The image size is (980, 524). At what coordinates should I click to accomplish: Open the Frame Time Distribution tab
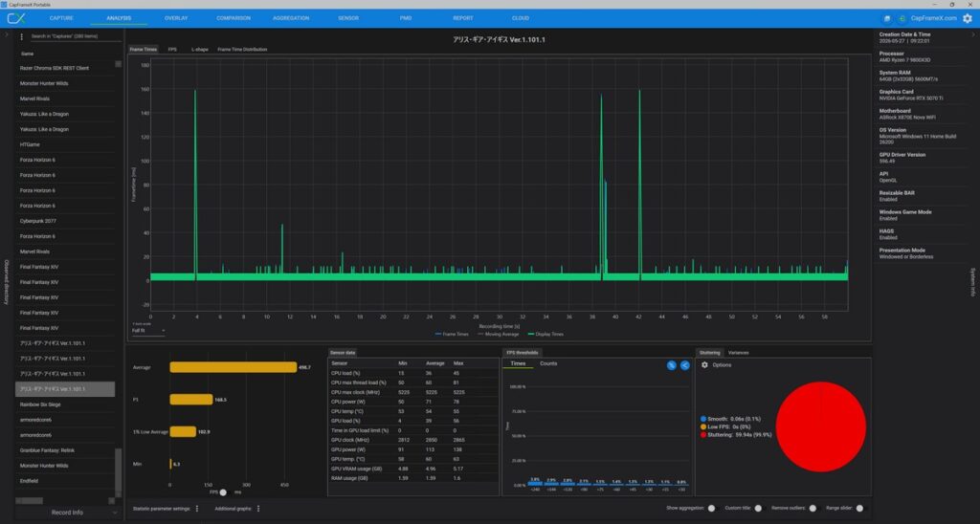tap(242, 50)
